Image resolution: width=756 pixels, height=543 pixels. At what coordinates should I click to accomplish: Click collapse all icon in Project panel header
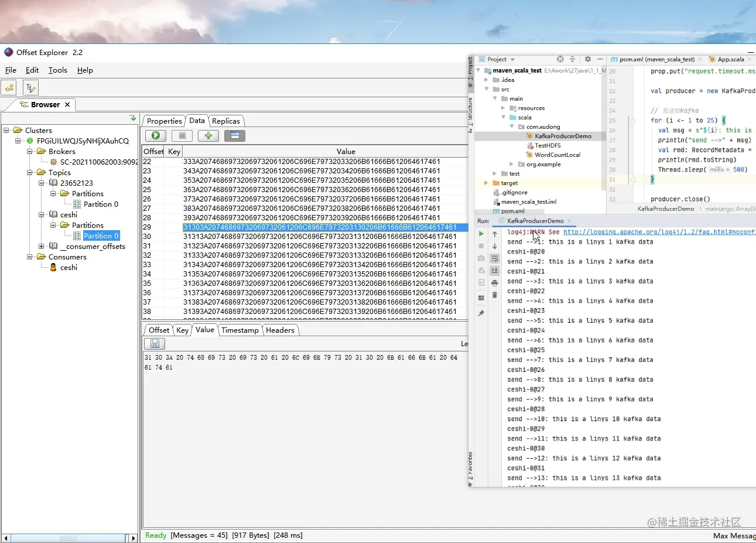point(573,59)
